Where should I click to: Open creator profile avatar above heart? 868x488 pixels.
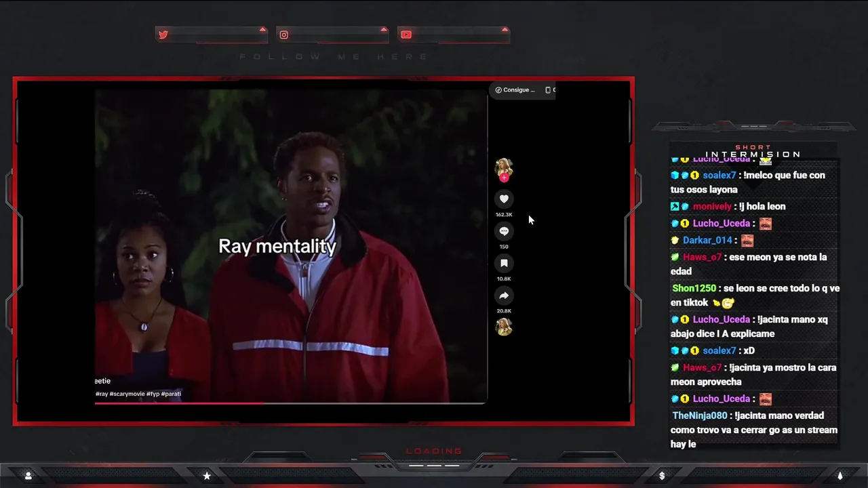tap(504, 167)
